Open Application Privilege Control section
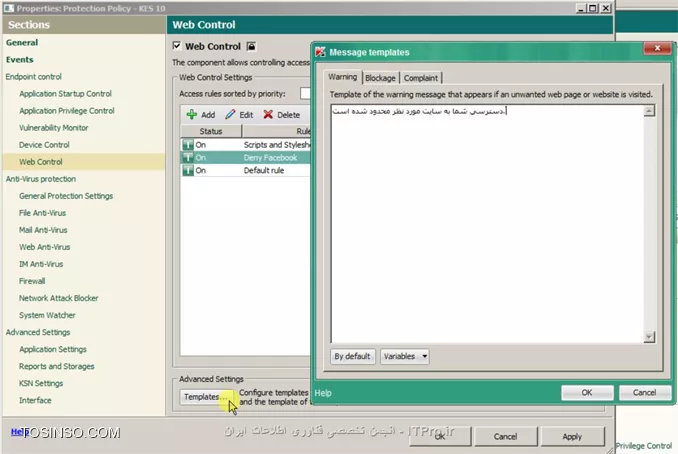The width and height of the screenshot is (678, 454). point(67,111)
